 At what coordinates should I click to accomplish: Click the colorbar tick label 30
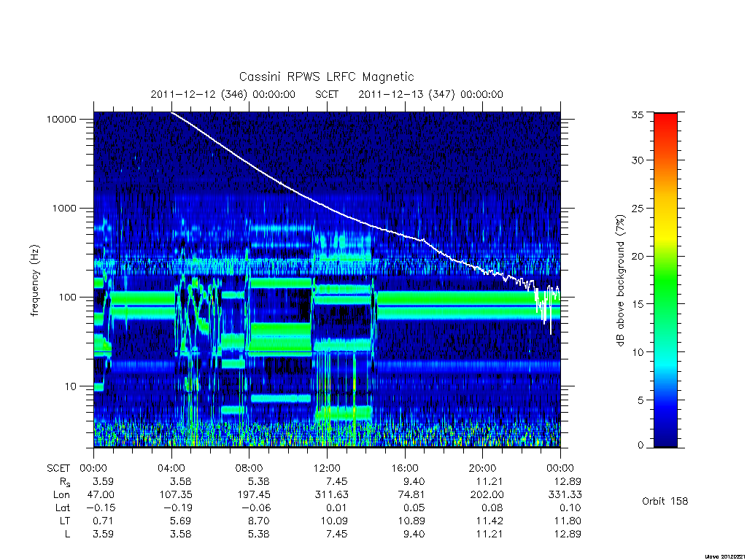coord(637,160)
